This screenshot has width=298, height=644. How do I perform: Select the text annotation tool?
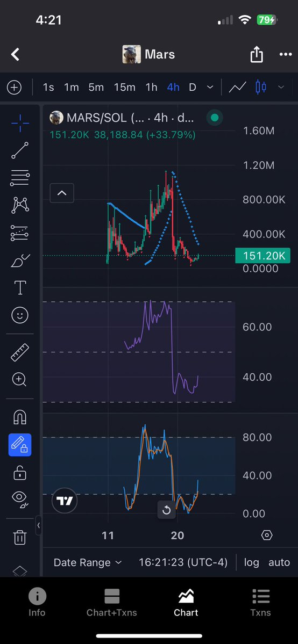pos(20,288)
